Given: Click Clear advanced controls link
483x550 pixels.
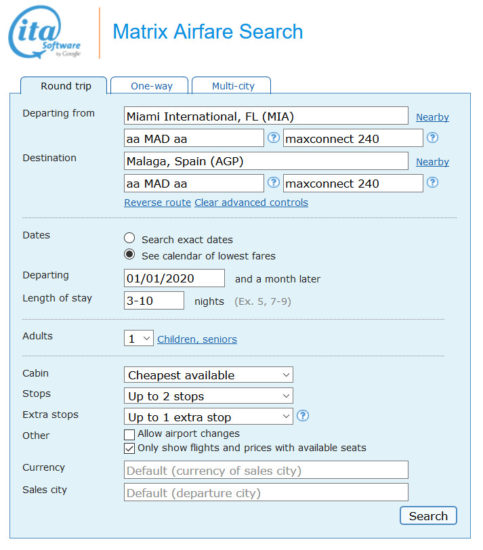Looking at the screenshot, I should click(x=251, y=203).
